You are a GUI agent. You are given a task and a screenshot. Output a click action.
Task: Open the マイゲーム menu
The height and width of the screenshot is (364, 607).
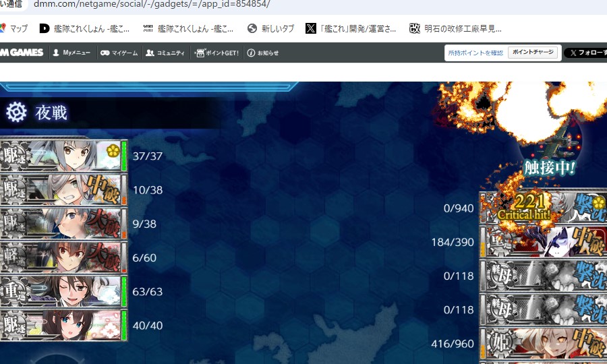coord(119,53)
